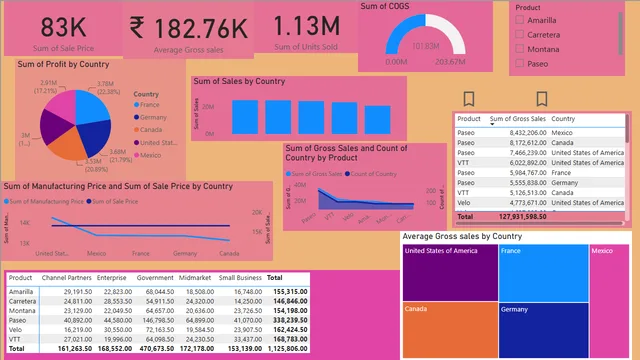Click the gross sales table horizontal scrollbar
Image resolution: width=640 pixels, height=360 pixels.
(539, 223)
